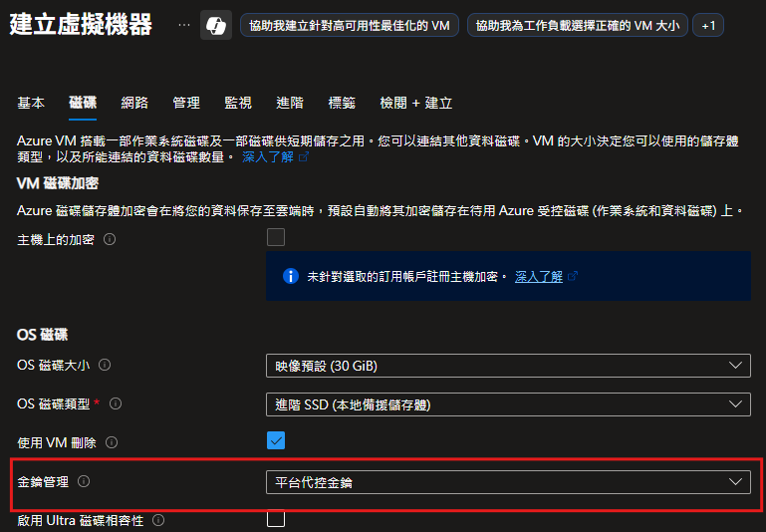
Task: Switch to the 基本 tab
Action: (31, 103)
